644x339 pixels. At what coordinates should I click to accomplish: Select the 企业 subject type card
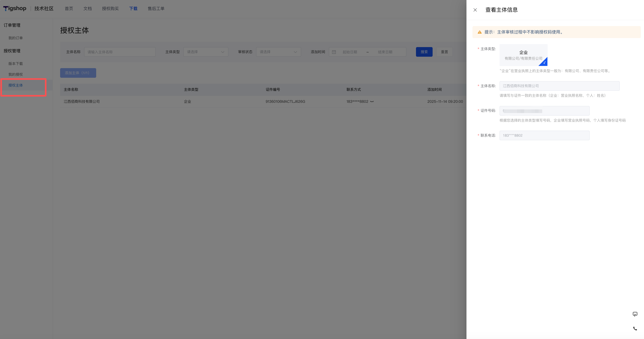click(x=523, y=55)
